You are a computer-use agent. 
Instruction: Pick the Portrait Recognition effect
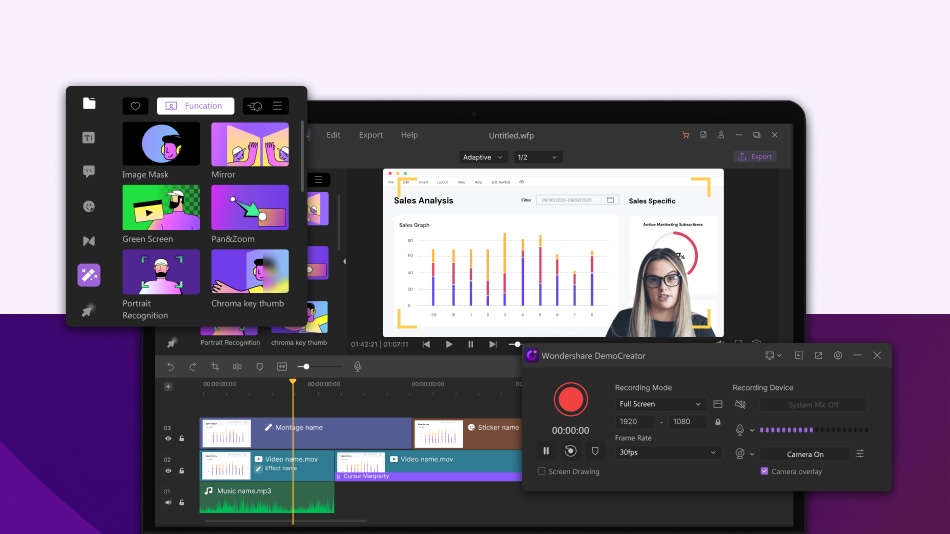click(161, 272)
